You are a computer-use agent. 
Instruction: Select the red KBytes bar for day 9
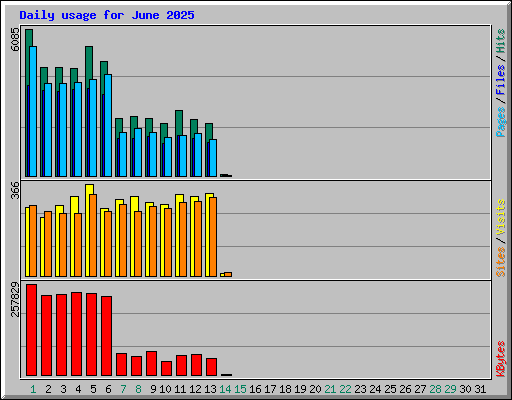pos(151,363)
